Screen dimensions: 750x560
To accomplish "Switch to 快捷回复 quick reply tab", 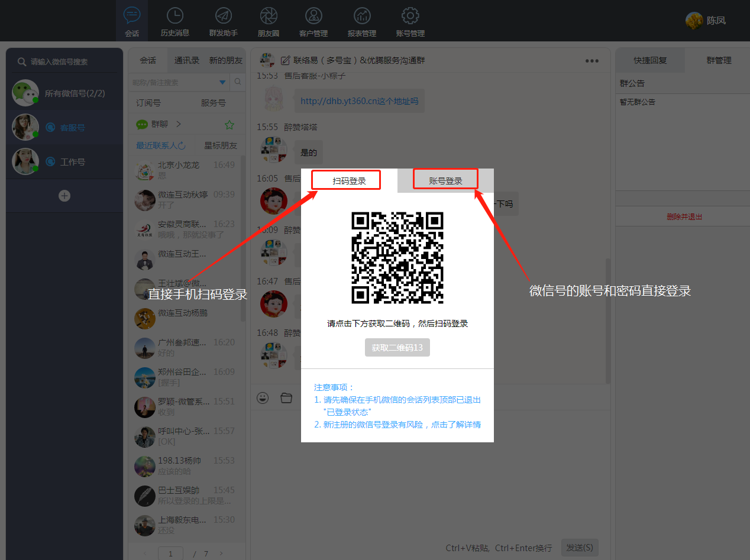I will click(x=650, y=60).
